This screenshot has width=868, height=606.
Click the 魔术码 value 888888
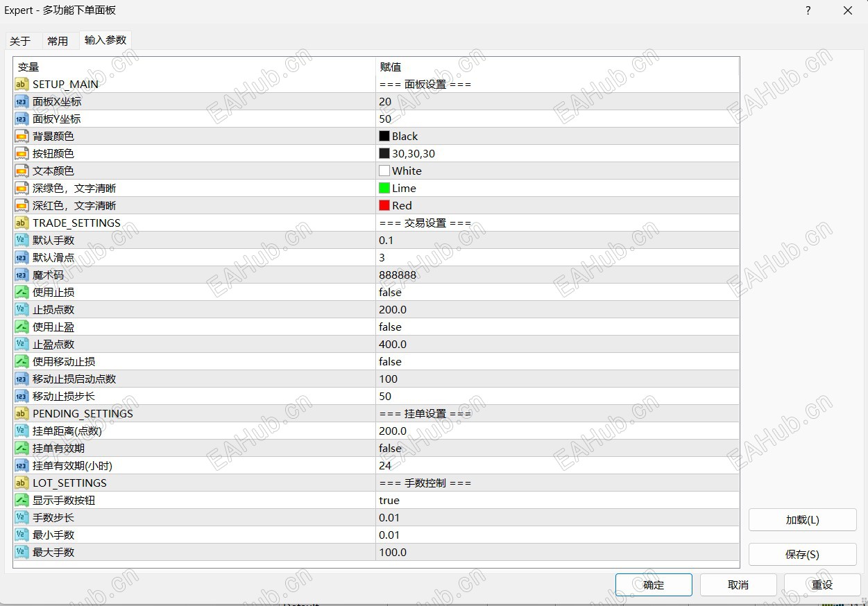click(x=398, y=275)
